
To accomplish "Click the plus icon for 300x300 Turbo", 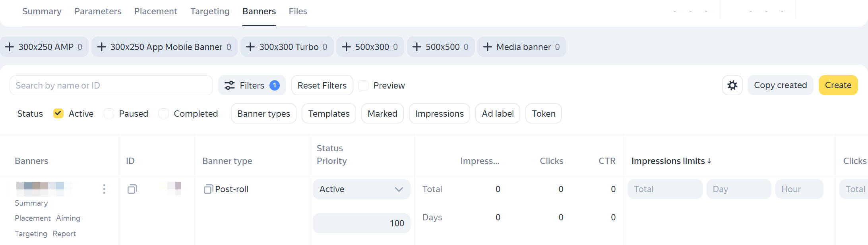I will [250, 47].
